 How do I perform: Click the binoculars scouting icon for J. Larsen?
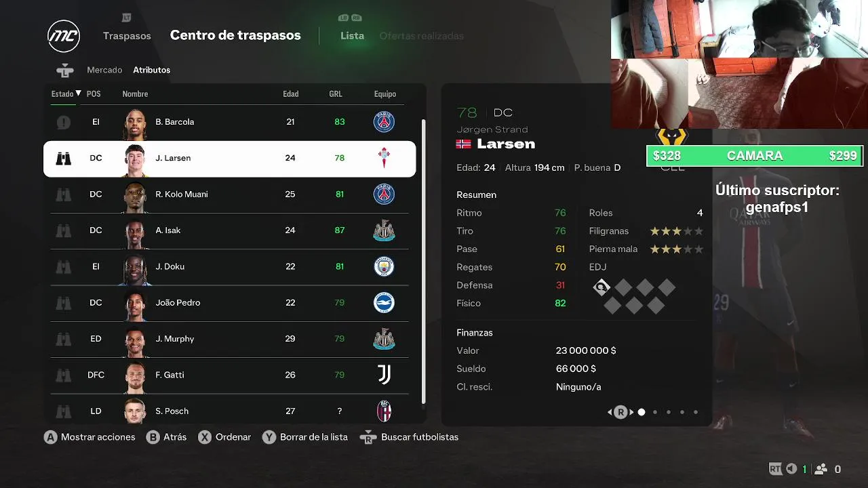tap(63, 158)
